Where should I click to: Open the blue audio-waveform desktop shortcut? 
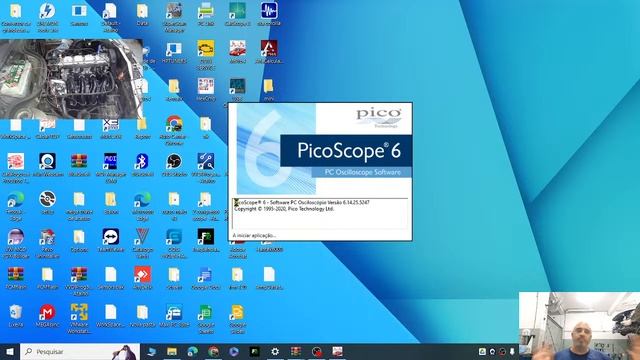click(x=269, y=11)
